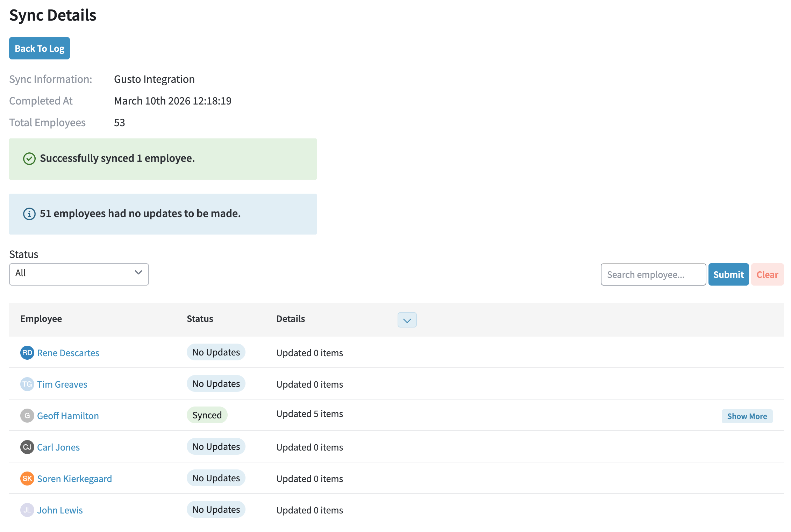
Task: Open the Status filter dropdown
Action: pyautogui.click(x=79, y=274)
